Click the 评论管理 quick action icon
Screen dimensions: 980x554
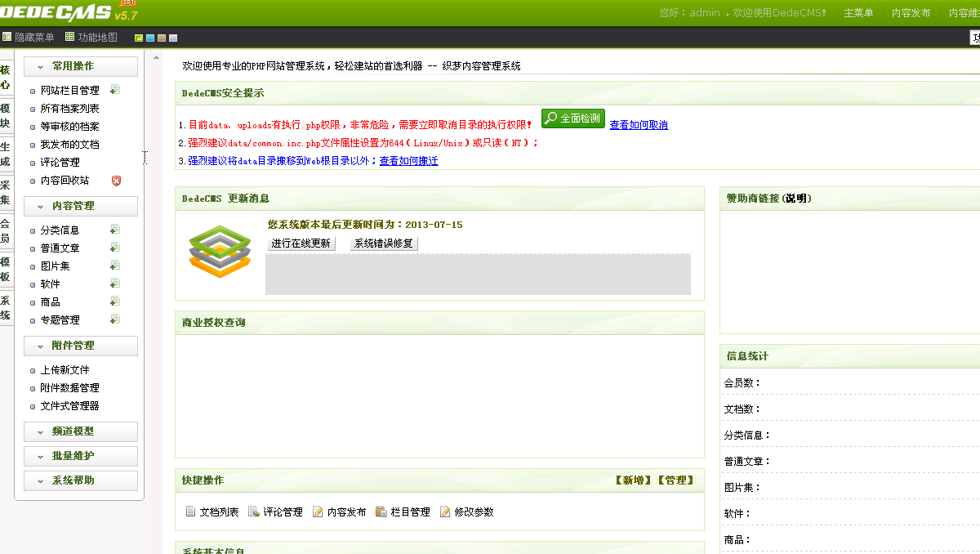pyautogui.click(x=254, y=512)
